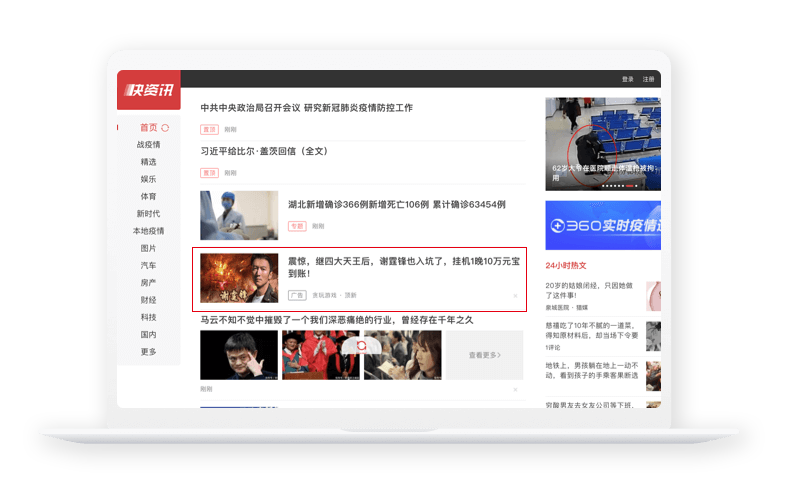
Task: Open hot article 地铁上，男孩躺在地上
Action: (x=591, y=371)
